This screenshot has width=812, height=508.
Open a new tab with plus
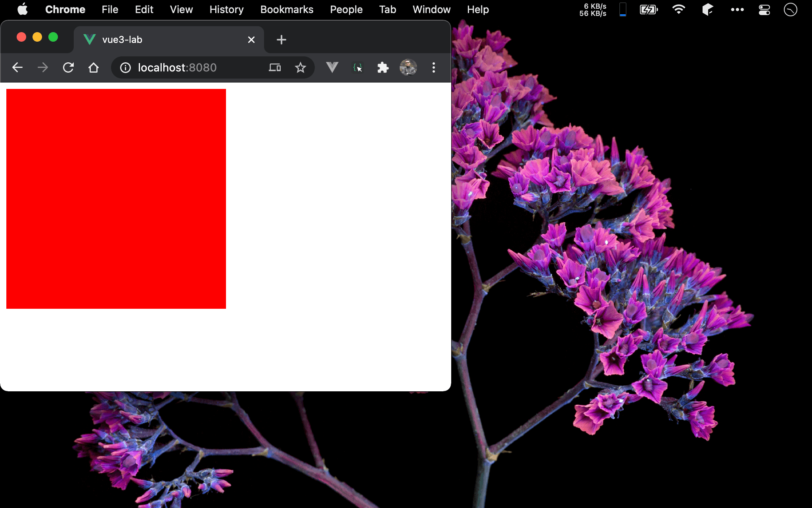click(x=281, y=40)
